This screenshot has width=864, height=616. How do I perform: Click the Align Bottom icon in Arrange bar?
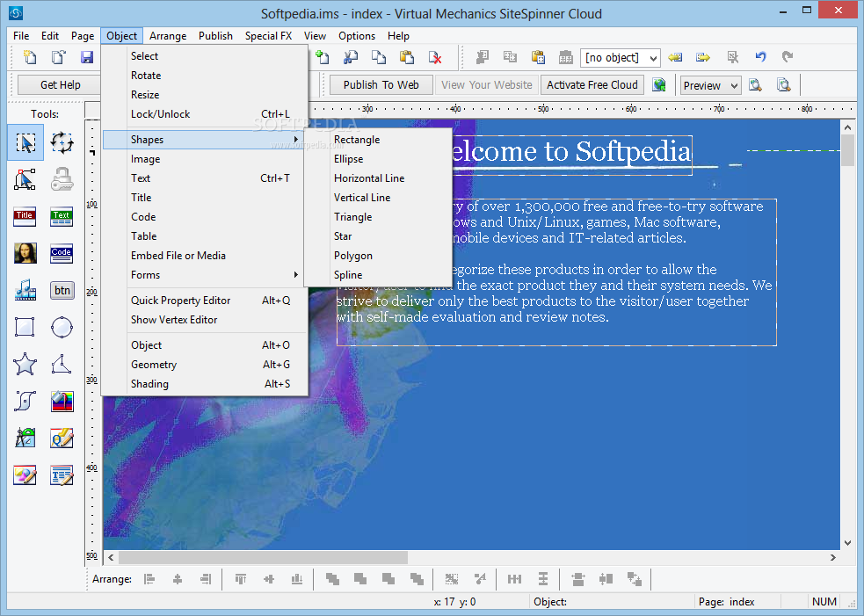tap(297, 579)
